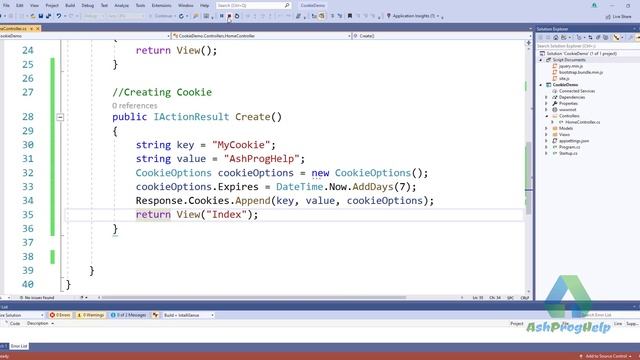Click the Continue debugging button
The width and height of the screenshot is (640, 360).
[161, 16]
